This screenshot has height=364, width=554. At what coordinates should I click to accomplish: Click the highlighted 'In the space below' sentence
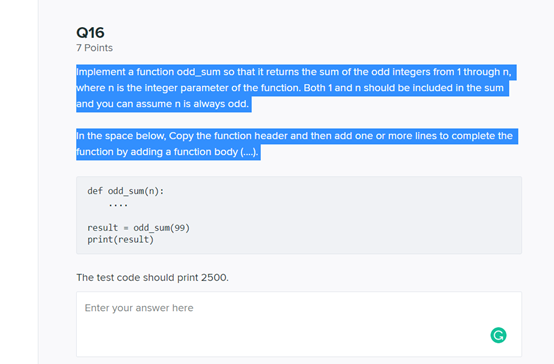tap(297, 144)
